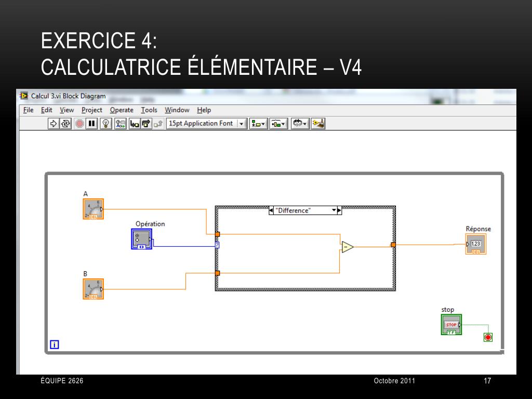Screen dimensions: 532x399
Task: Open the 15pt Application Font dropdown
Action: click(207, 124)
